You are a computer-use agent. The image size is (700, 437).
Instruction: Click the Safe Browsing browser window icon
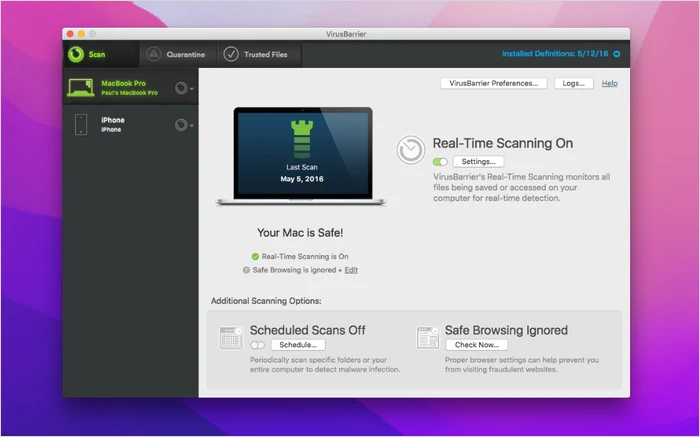click(x=427, y=338)
